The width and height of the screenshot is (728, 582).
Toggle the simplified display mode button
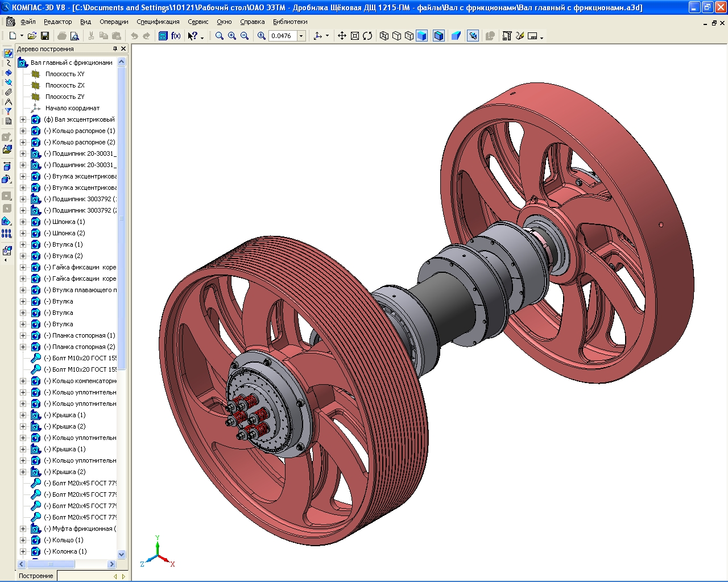point(473,36)
